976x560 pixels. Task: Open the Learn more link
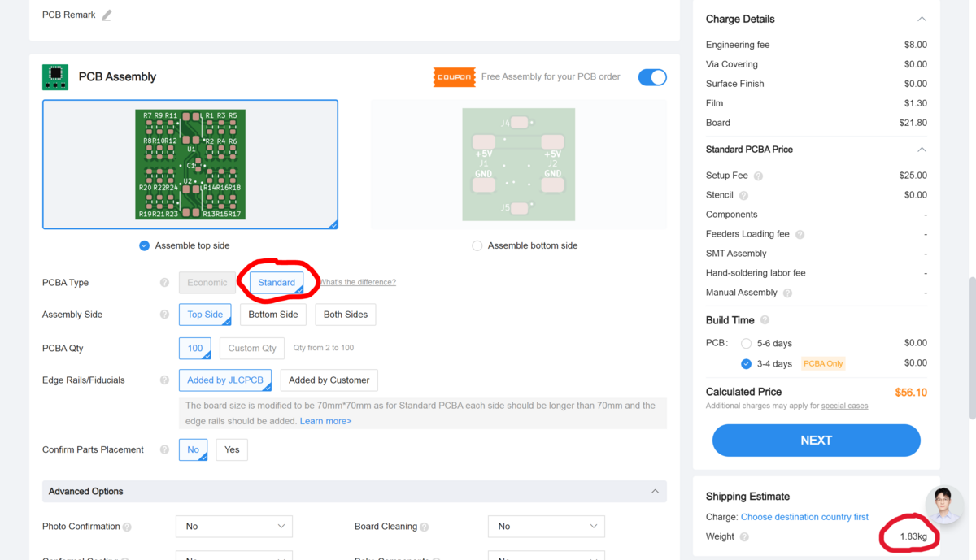[325, 421]
